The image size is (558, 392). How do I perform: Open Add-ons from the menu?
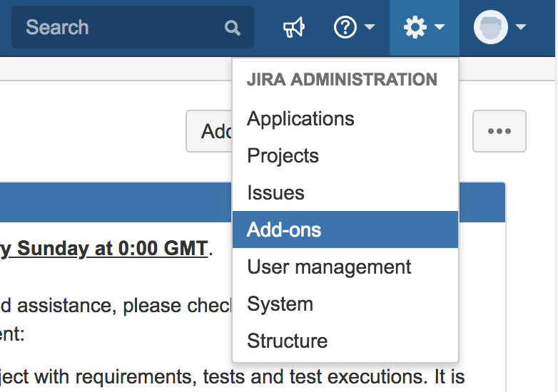click(345, 229)
